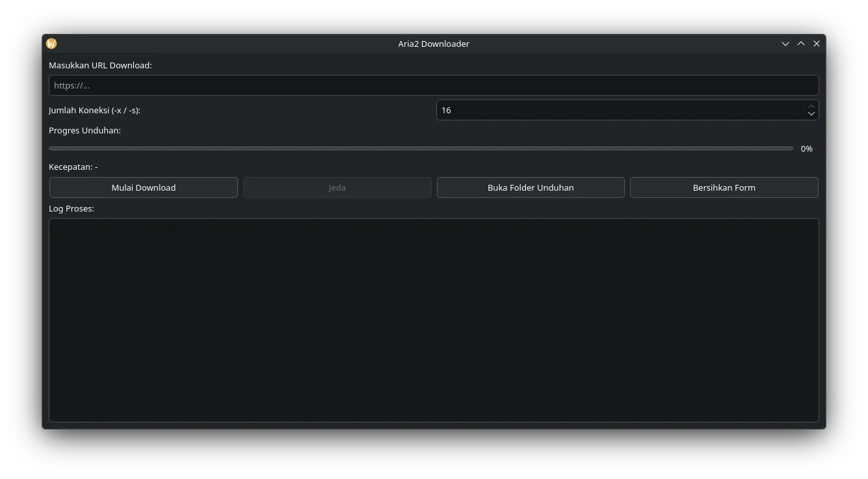The image size is (868, 479).
Task: Click the "Jumlah Koneksi (-x / -s):" label
Action: click(x=94, y=110)
